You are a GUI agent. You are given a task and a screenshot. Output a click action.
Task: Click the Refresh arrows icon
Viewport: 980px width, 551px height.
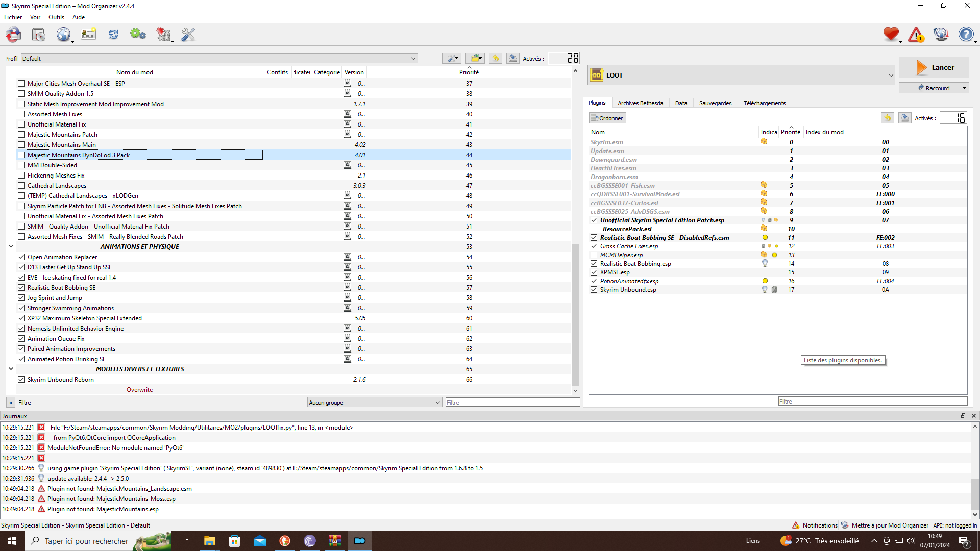(x=113, y=35)
